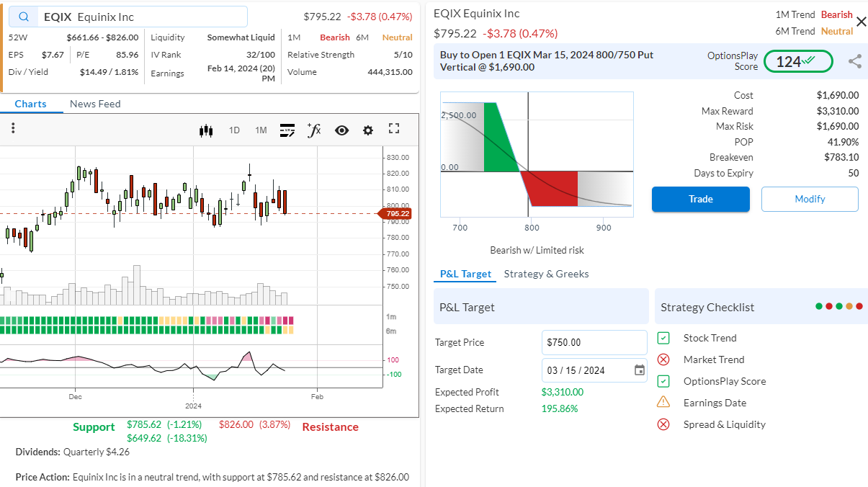Click the Volume 444,315.00 value
The width and height of the screenshot is (868, 487).
(390, 72)
